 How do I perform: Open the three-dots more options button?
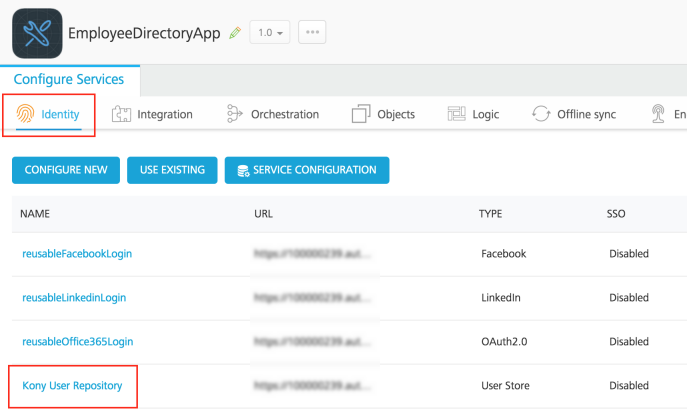click(312, 32)
